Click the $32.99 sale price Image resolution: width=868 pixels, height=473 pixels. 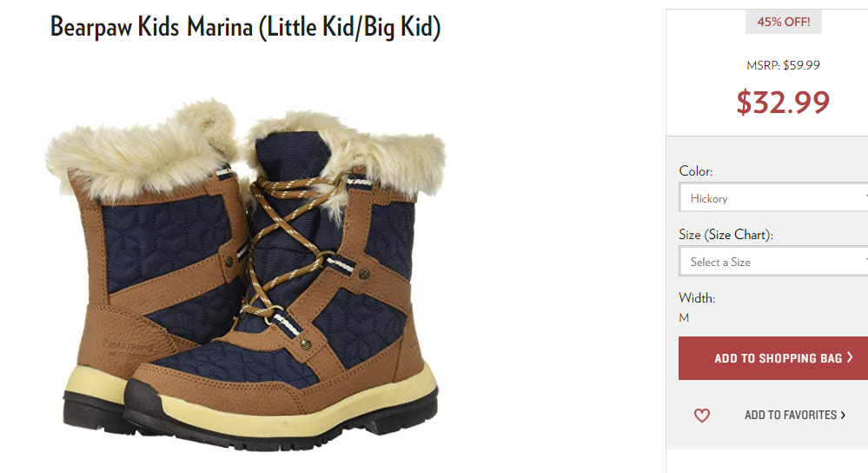click(x=783, y=102)
